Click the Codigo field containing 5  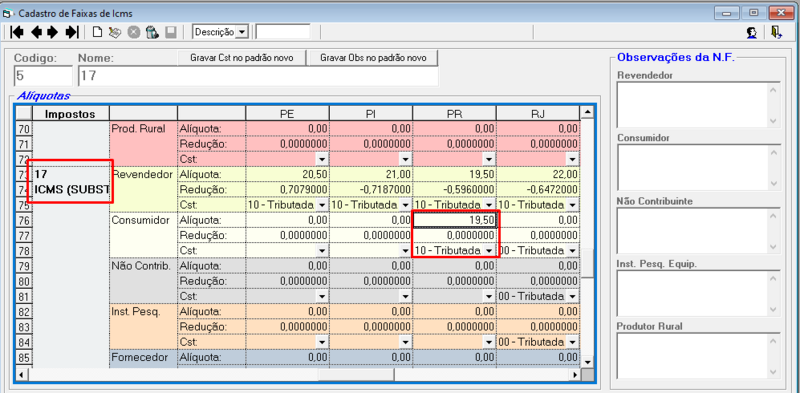click(43, 76)
